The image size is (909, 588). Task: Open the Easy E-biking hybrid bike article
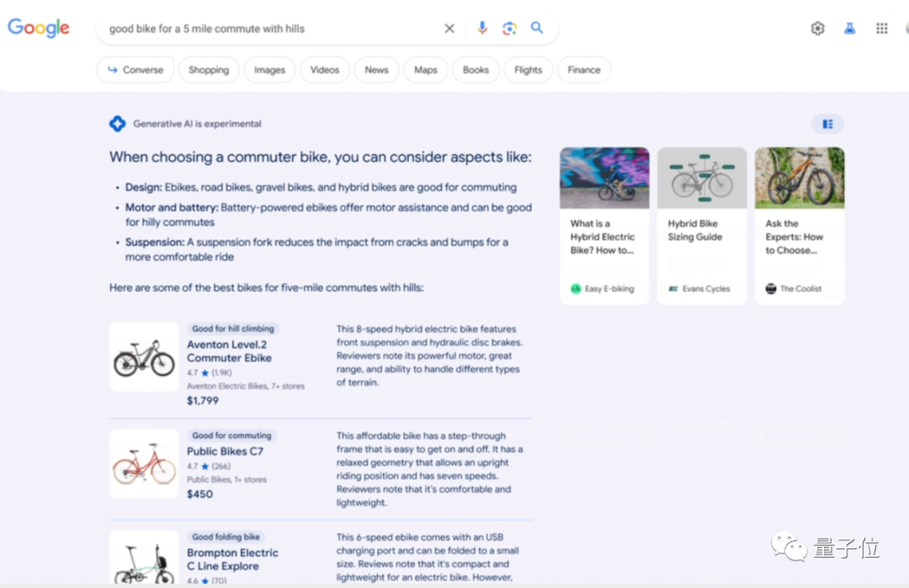tap(604, 225)
